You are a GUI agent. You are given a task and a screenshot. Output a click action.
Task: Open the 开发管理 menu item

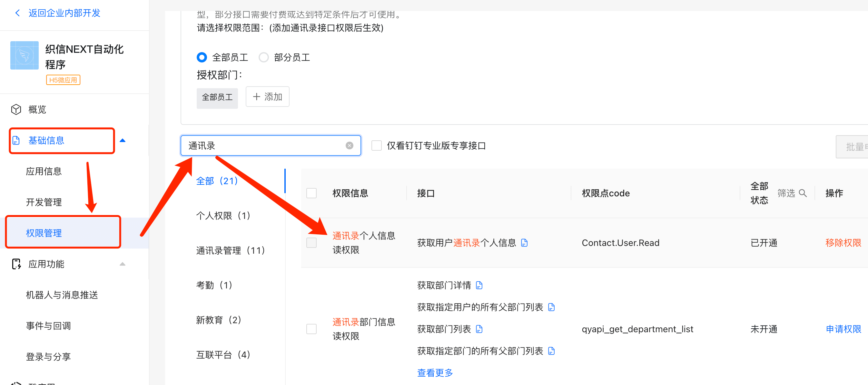(44, 202)
